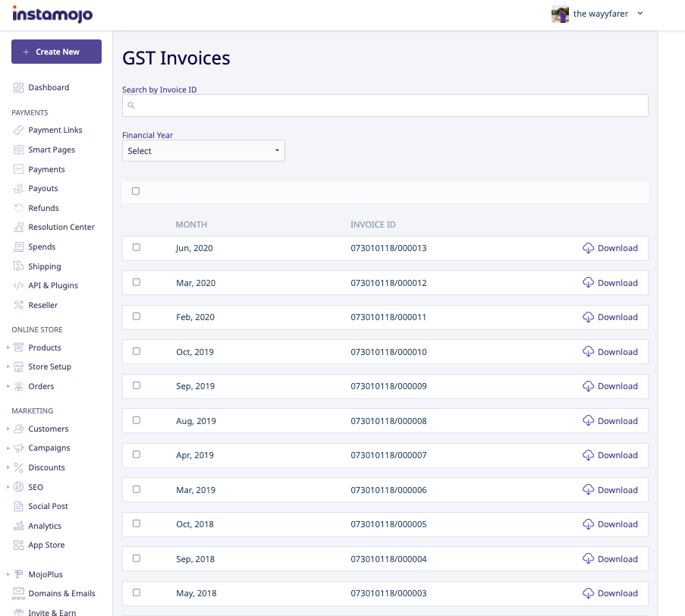Click the Resolution Center icon
685x616 pixels.
[18, 227]
